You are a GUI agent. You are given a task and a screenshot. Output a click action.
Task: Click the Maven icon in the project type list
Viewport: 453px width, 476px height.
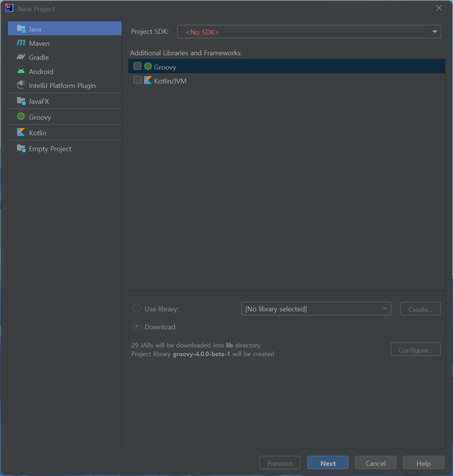[x=21, y=43]
